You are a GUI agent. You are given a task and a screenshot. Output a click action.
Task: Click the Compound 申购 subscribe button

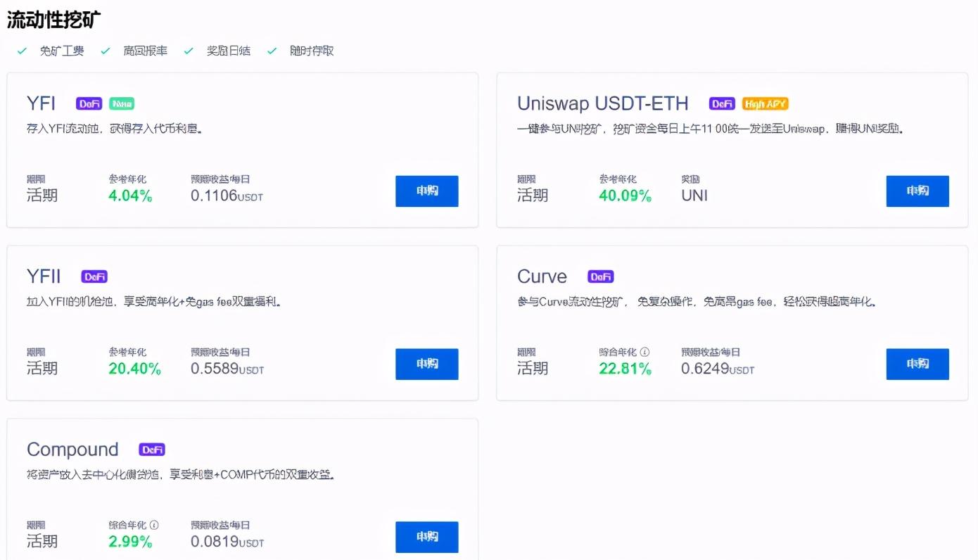point(427,537)
